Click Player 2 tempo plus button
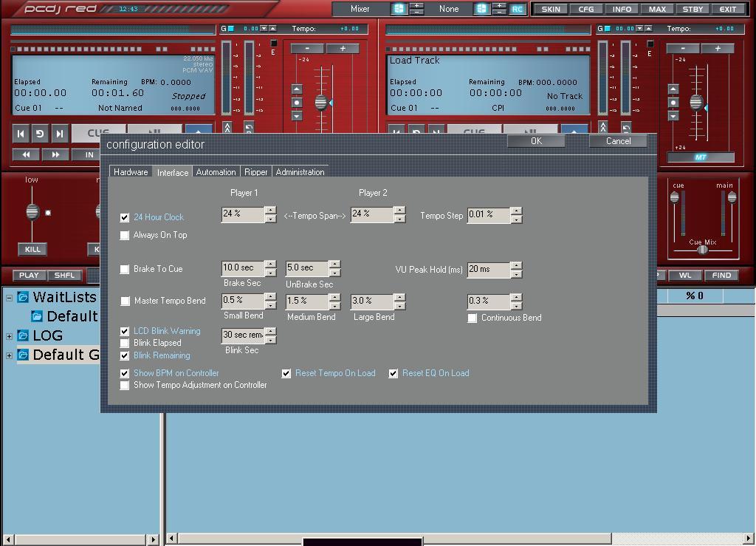This screenshot has width=756, height=546. 718,48
